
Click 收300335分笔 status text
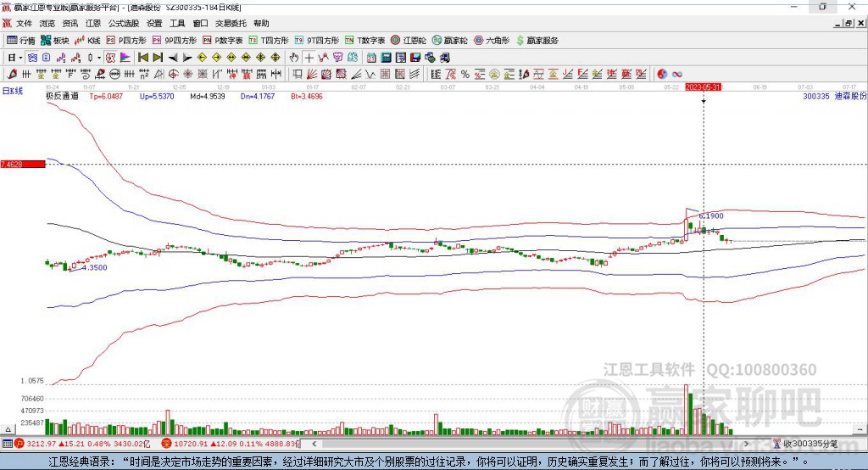tap(810, 444)
